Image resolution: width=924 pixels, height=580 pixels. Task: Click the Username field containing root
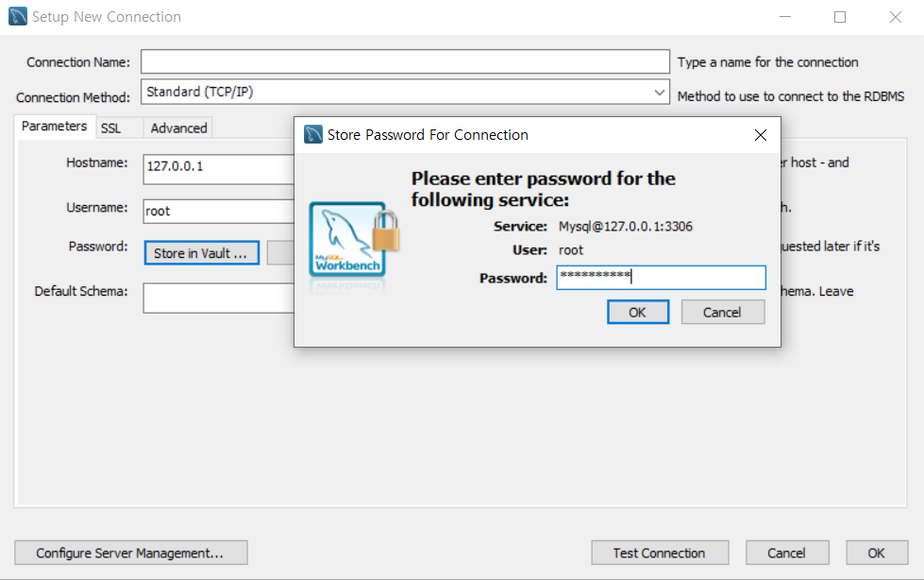tap(218, 211)
